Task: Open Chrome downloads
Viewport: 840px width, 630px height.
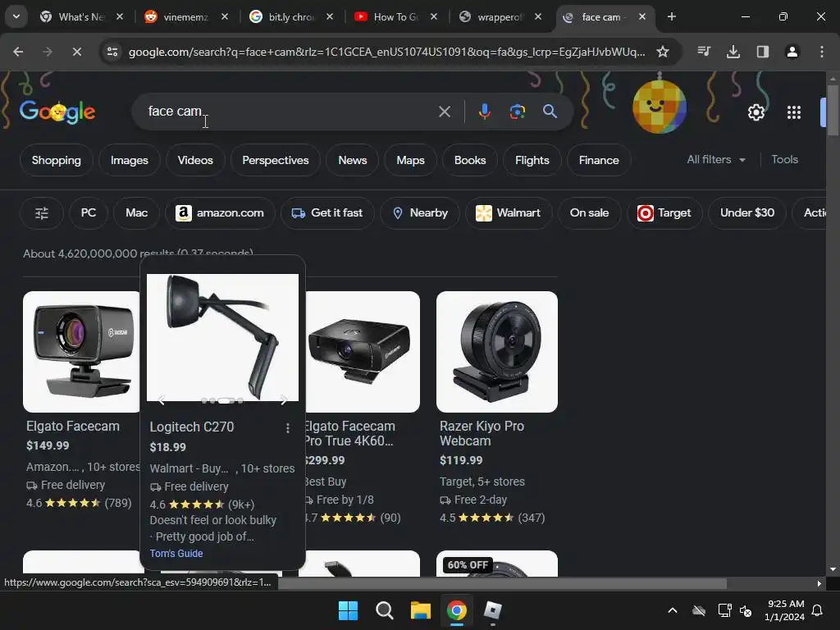Action: point(733,52)
